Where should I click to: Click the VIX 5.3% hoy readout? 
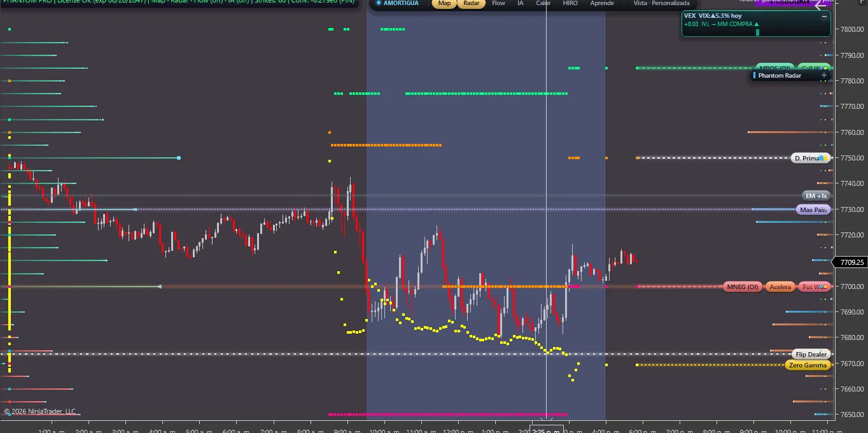pos(720,15)
